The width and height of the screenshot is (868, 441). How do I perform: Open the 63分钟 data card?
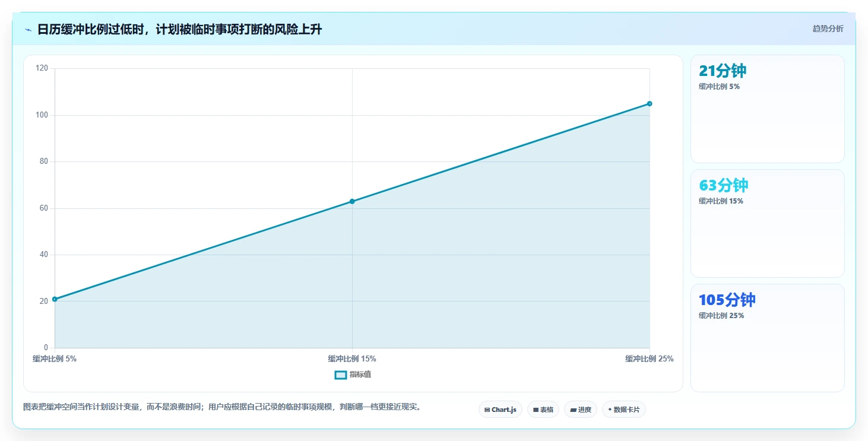[767, 223]
